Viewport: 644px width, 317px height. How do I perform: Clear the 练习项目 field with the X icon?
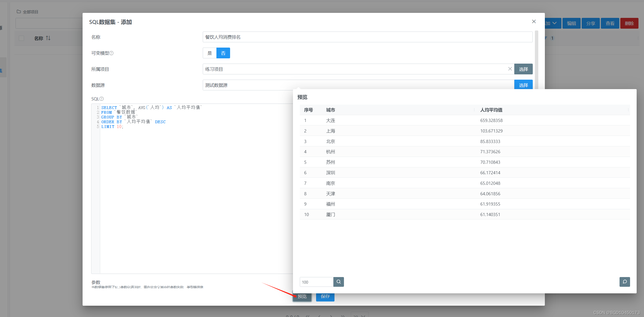[510, 69]
